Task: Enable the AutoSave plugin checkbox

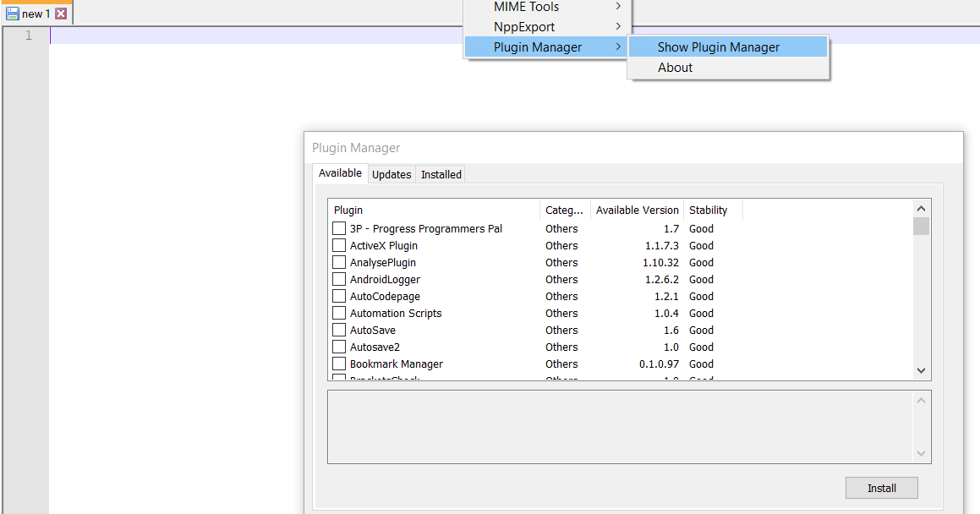Action: pos(339,330)
